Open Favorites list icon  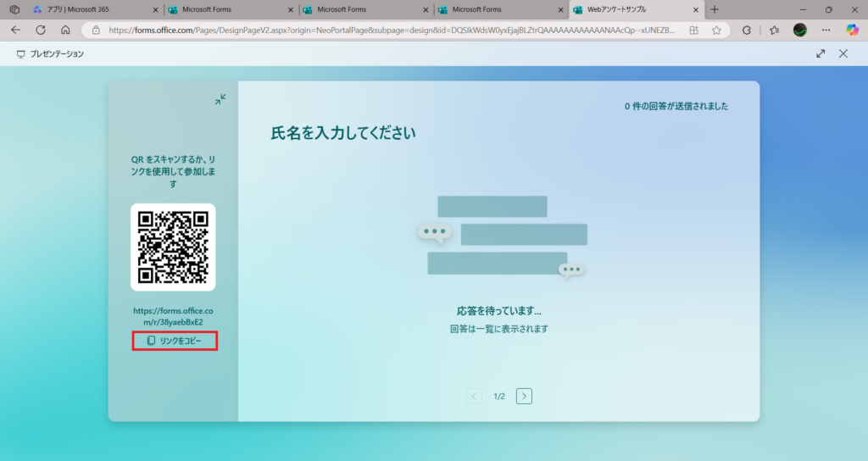click(775, 31)
